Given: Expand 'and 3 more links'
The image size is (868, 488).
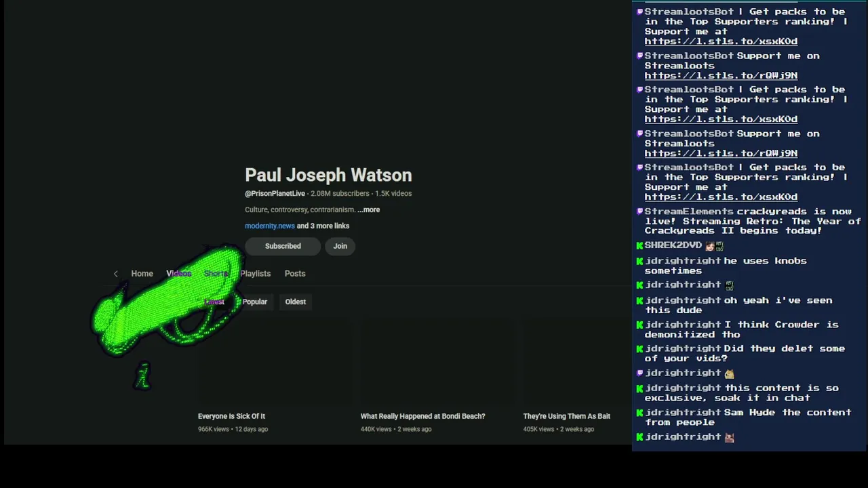Looking at the screenshot, I should coord(323,226).
